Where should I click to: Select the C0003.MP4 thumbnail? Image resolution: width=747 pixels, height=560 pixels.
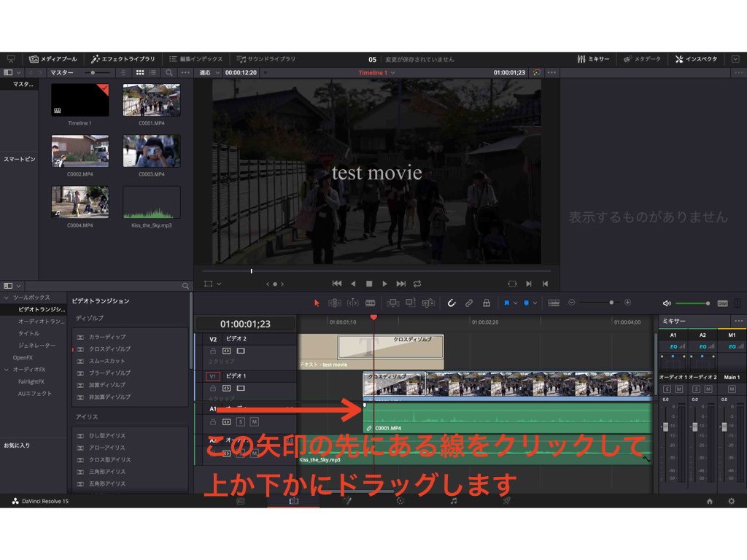(152, 151)
